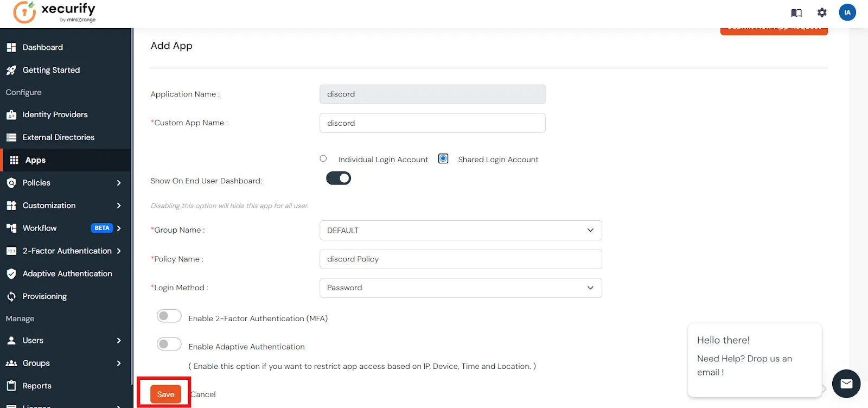Screen dimensions: 868x408
Task: Open the documentation book icon in header
Action: 796,13
